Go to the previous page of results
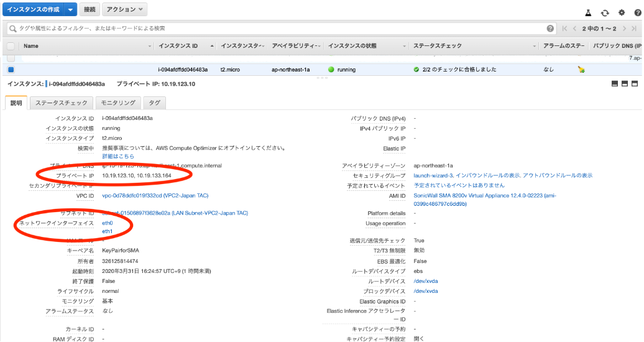This screenshot has width=644, height=342. (x=575, y=29)
